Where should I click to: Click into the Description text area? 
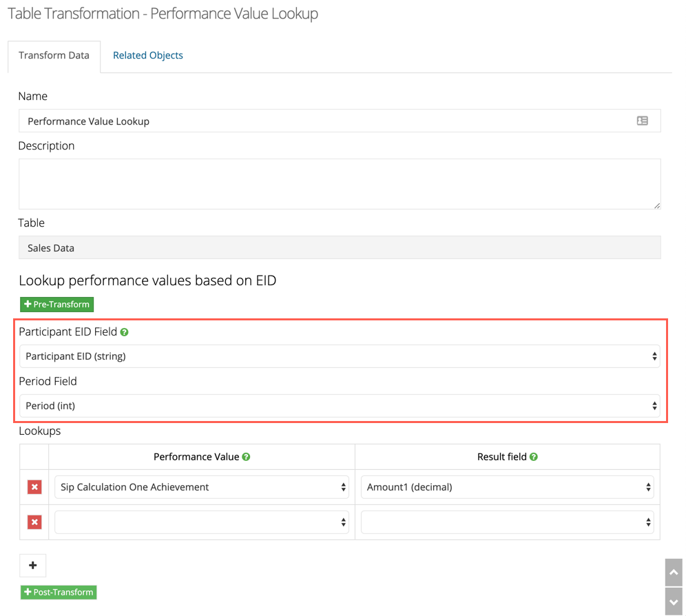click(x=340, y=184)
